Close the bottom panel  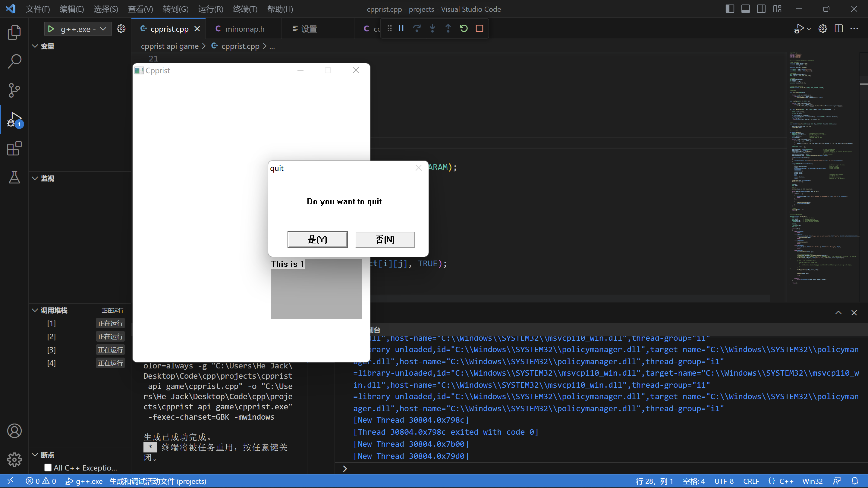(x=854, y=313)
